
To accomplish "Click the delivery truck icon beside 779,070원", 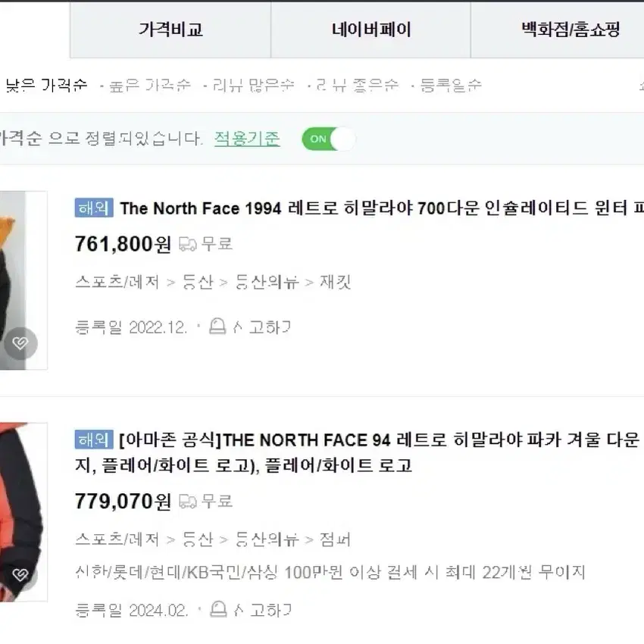I will coord(188,502).
